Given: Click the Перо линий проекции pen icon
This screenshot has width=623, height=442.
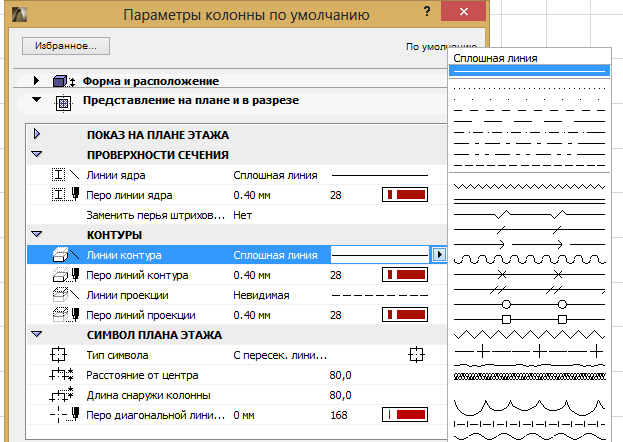Looking at the screenshot, I should click(x=66, y=315).
